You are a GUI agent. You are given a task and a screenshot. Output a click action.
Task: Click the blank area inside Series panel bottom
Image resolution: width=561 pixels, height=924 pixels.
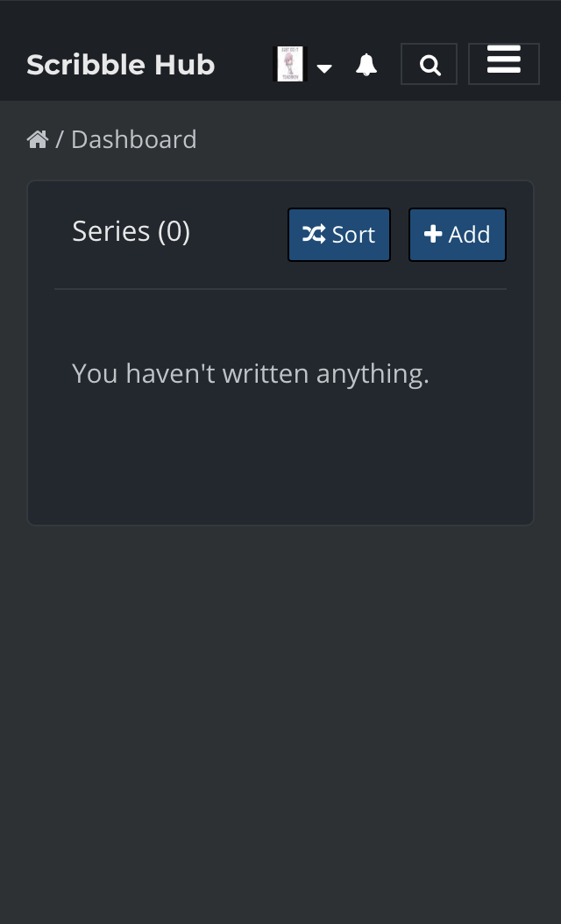click(x=280, y=473)
